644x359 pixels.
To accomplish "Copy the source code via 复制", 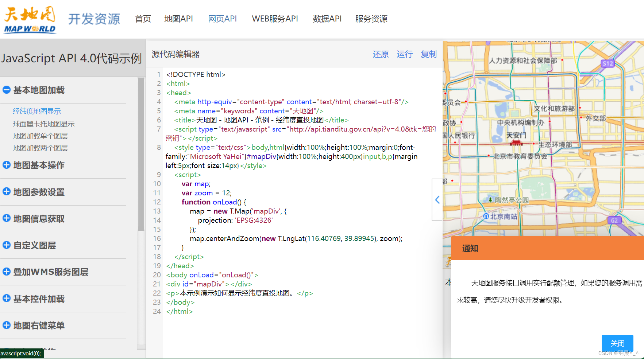I will 428,54.
